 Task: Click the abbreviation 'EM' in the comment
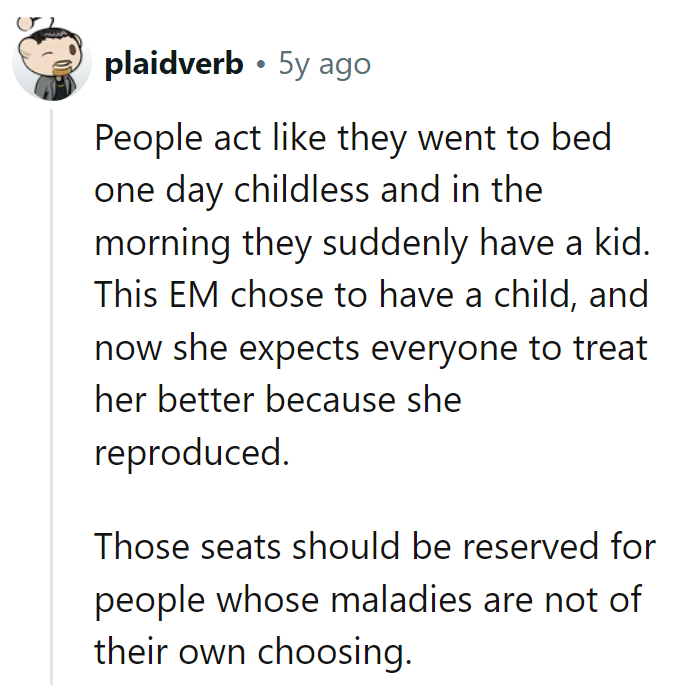tap(194, 295)
